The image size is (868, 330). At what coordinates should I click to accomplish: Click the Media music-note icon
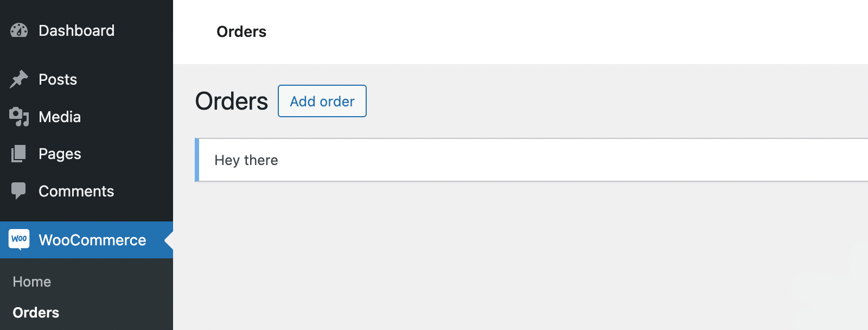pyautogui.click(x=18, y=117)
